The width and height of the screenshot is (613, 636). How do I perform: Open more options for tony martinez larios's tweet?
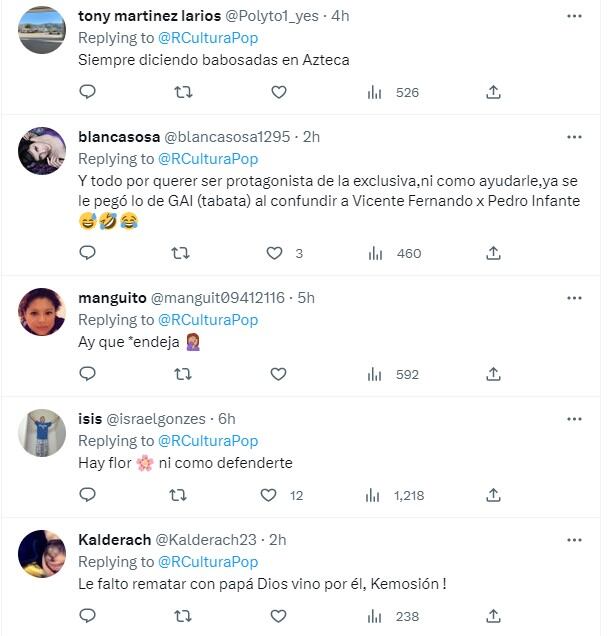(x=574, y=16)
